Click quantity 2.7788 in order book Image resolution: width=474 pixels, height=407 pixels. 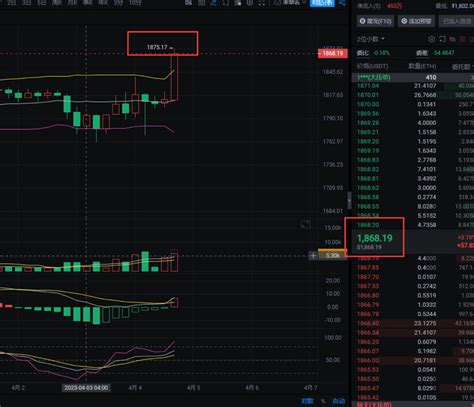tap(427, 160)
